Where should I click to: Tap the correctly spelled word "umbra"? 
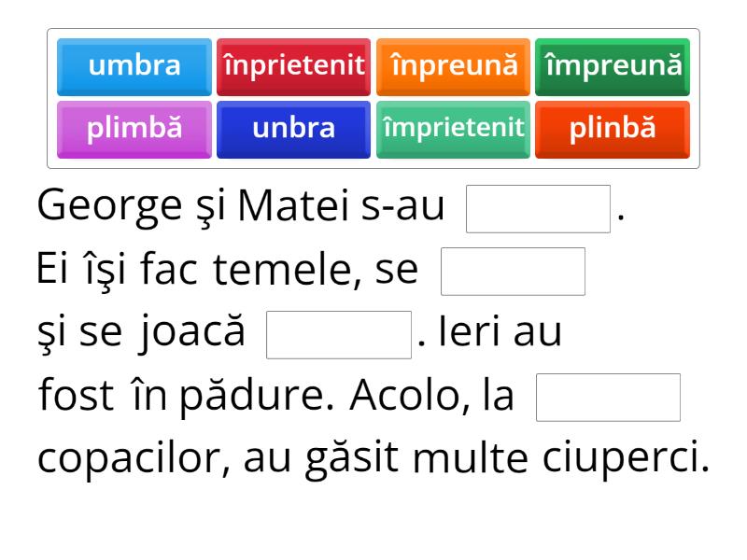point(134,66)
